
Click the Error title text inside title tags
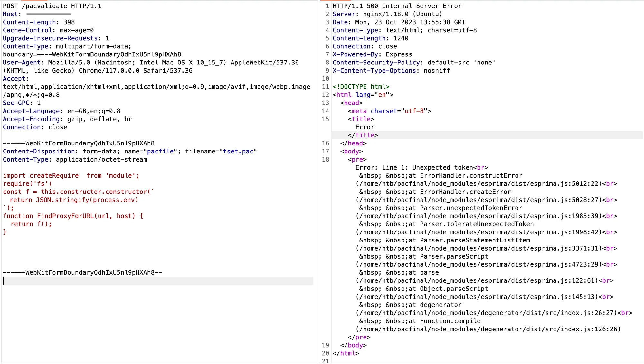pyautogui.click(x=365, y=127)
